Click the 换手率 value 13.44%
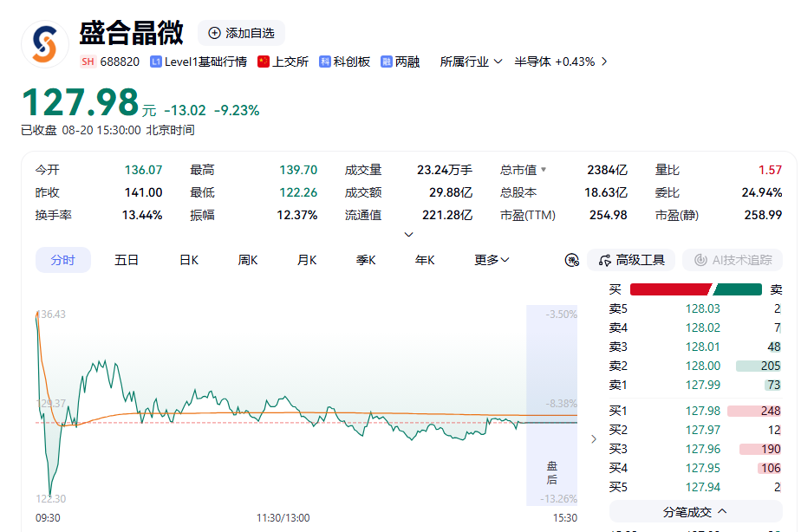 tap(142, 215)
